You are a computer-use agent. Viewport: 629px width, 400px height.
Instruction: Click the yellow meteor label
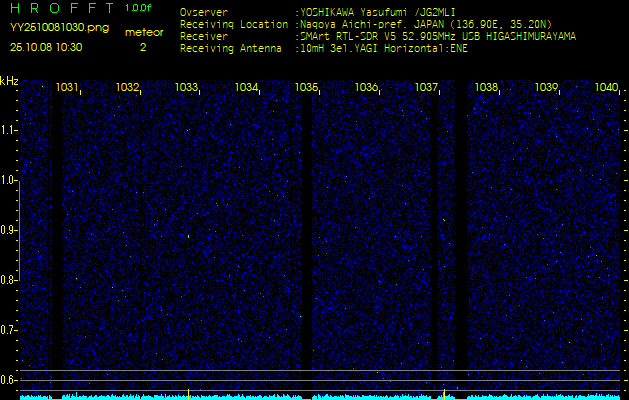[143, 32]
